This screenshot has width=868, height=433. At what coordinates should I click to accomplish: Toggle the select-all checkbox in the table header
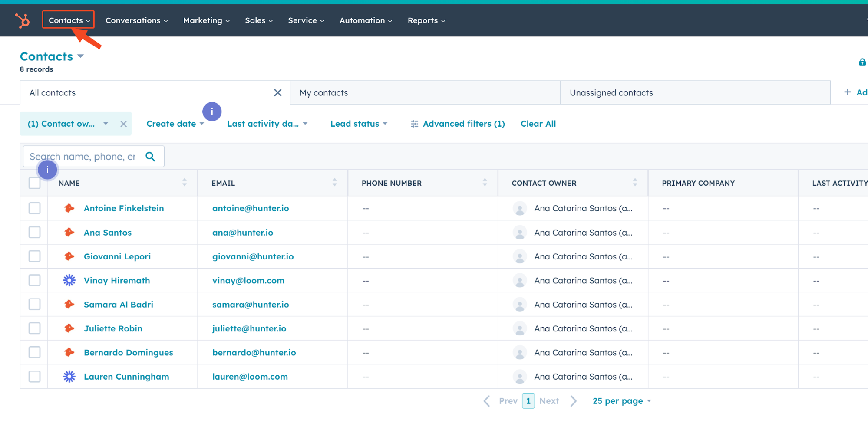(x=34, y=183)
